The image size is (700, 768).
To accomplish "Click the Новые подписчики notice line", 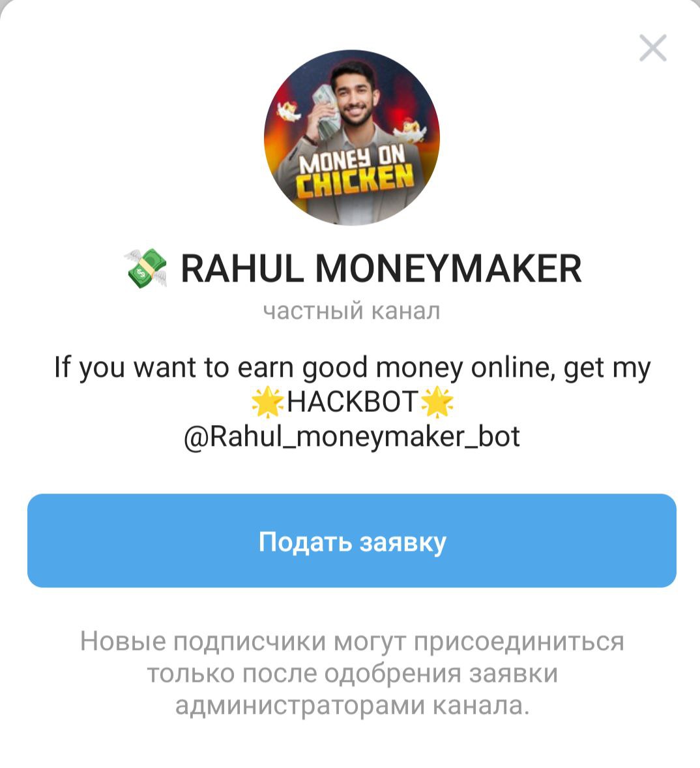I will [x=353, y=641].
